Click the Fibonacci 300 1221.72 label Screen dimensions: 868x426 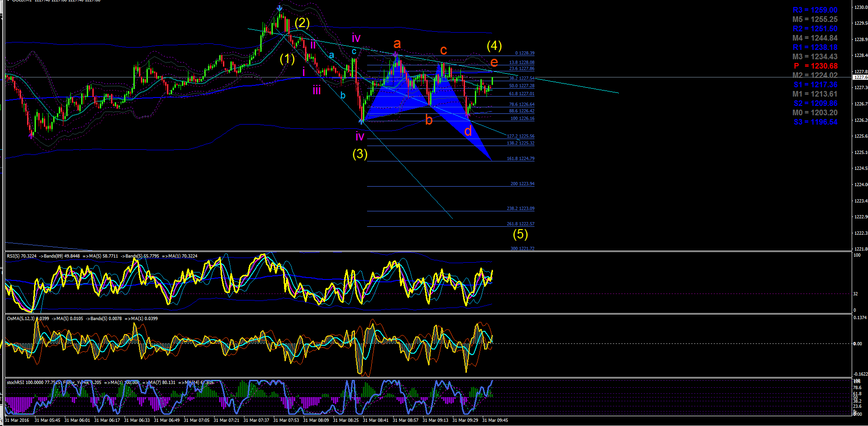point(522,249)
